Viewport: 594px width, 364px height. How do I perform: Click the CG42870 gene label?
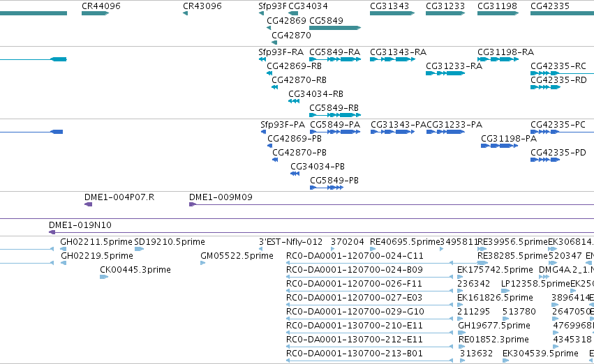pos(291,35)
